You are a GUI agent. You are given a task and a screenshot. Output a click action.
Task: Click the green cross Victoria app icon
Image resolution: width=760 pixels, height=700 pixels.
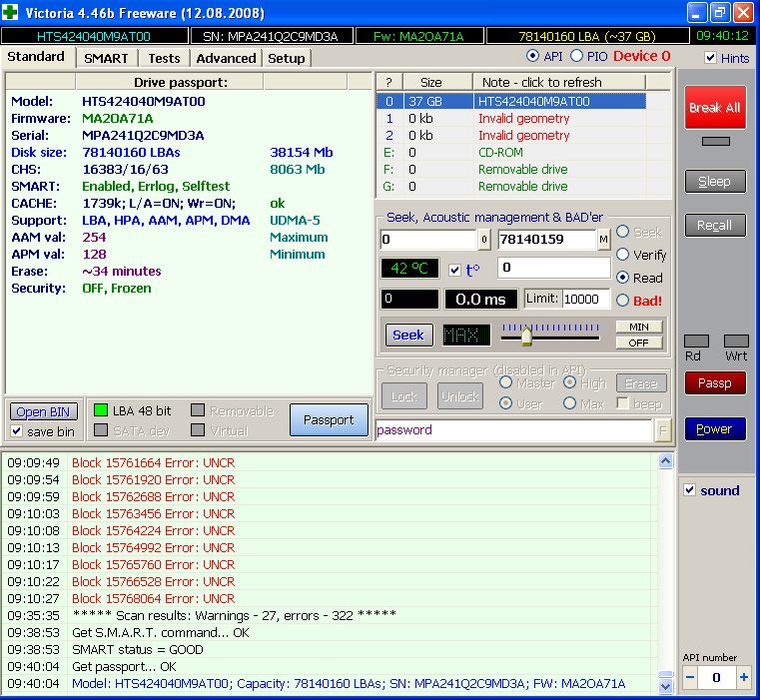pyautogui.click(x=10, y=12)
